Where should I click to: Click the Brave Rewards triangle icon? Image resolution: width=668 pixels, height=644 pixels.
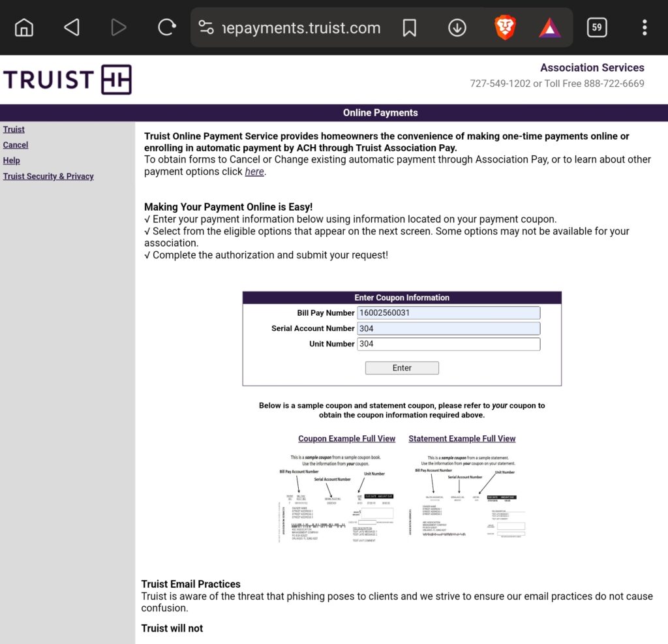pos(550,27)
